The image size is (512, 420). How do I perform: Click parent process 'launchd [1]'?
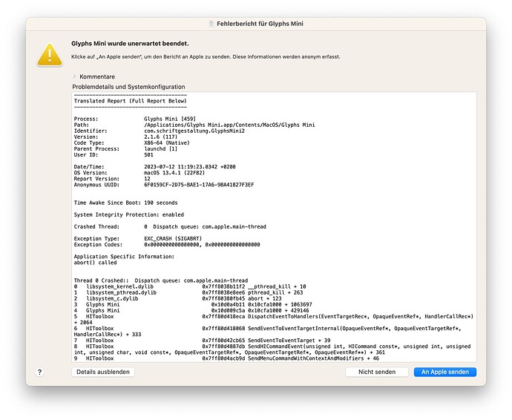pyautogui.click(x=161, y=148)
